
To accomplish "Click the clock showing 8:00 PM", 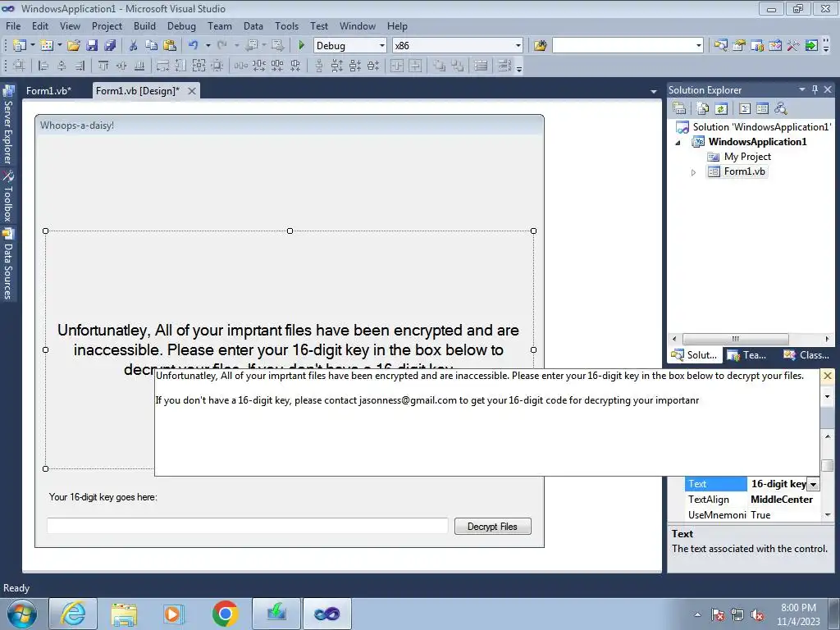I will tap(798, 608).
